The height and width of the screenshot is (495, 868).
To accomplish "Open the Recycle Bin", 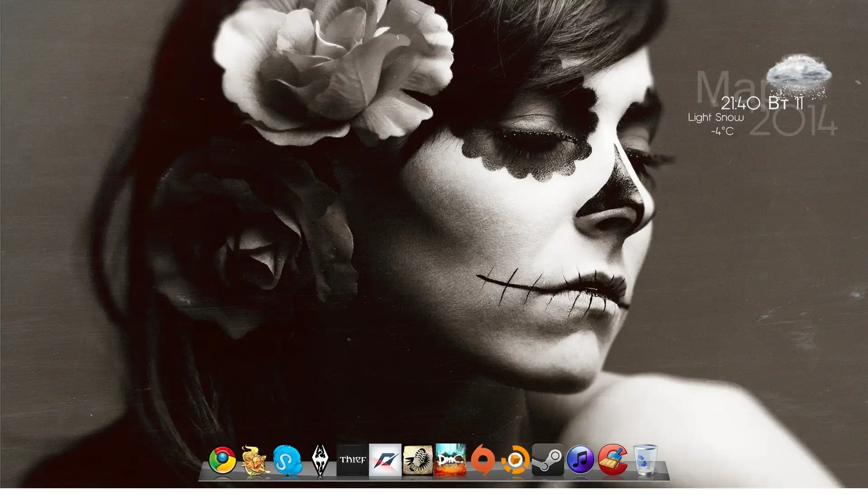I will coord(645,460).
